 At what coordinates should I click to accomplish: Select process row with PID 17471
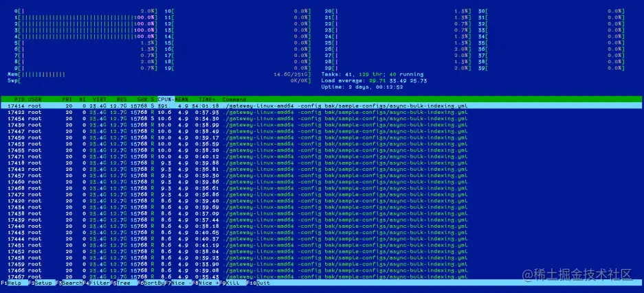point(322,156)
